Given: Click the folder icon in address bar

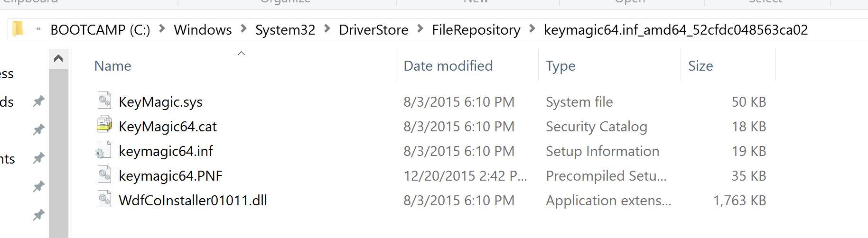Looking at the screenshot, I should [18, 29].
